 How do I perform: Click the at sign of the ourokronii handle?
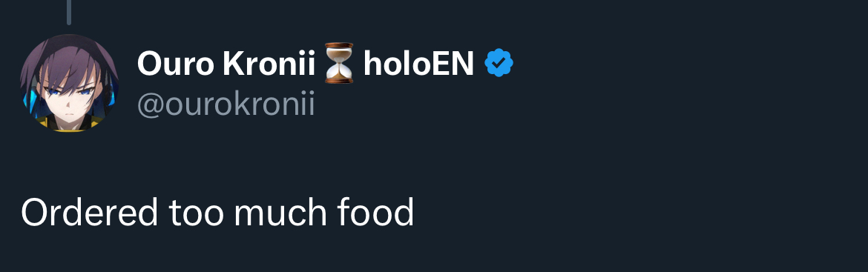[x=151, y=104]
